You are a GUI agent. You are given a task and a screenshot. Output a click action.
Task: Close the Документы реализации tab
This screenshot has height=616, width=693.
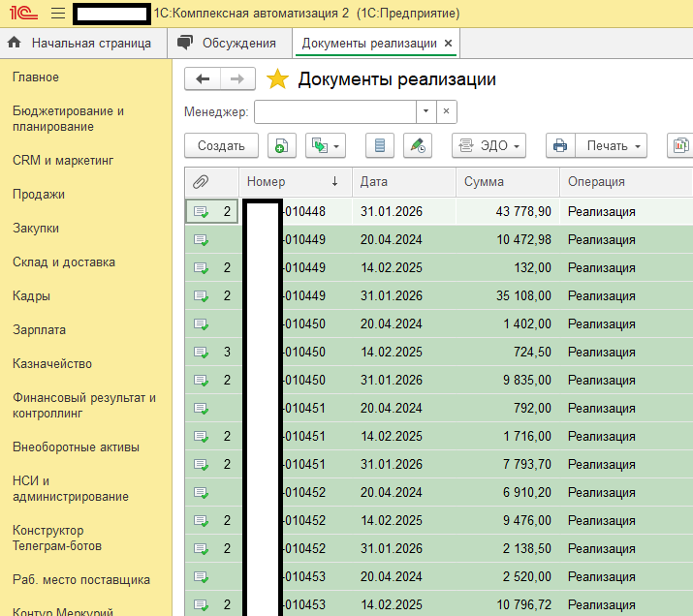[x=448, y=44]
